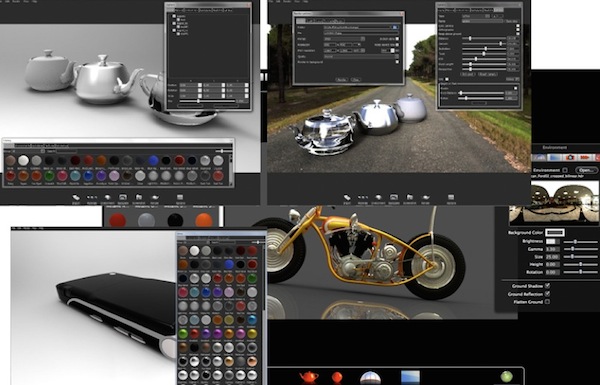Click Import icon under the white teapot scene
600x385 pixels.
[x=76, y=199]
